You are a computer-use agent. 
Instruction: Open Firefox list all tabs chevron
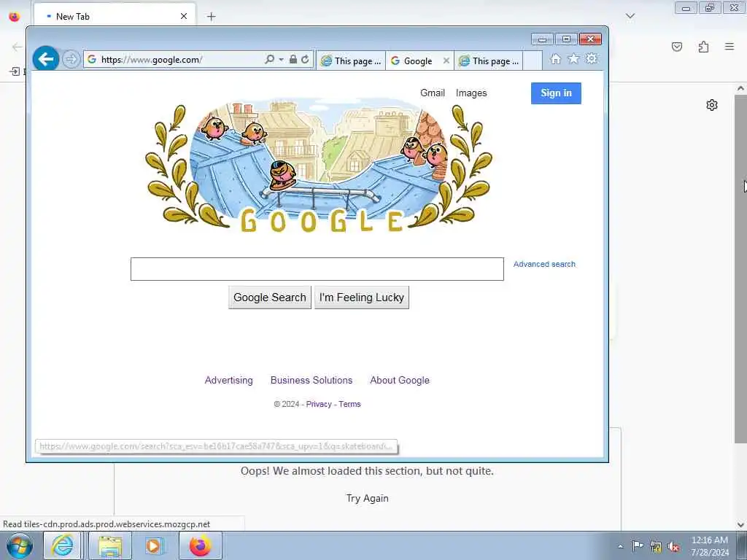[x=630, y=17]
